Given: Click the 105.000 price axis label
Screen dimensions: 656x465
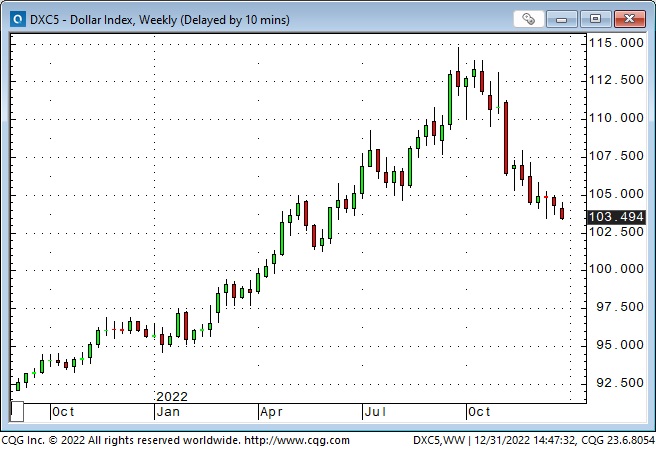Looking at the screenshot, I should coord(616,194).
